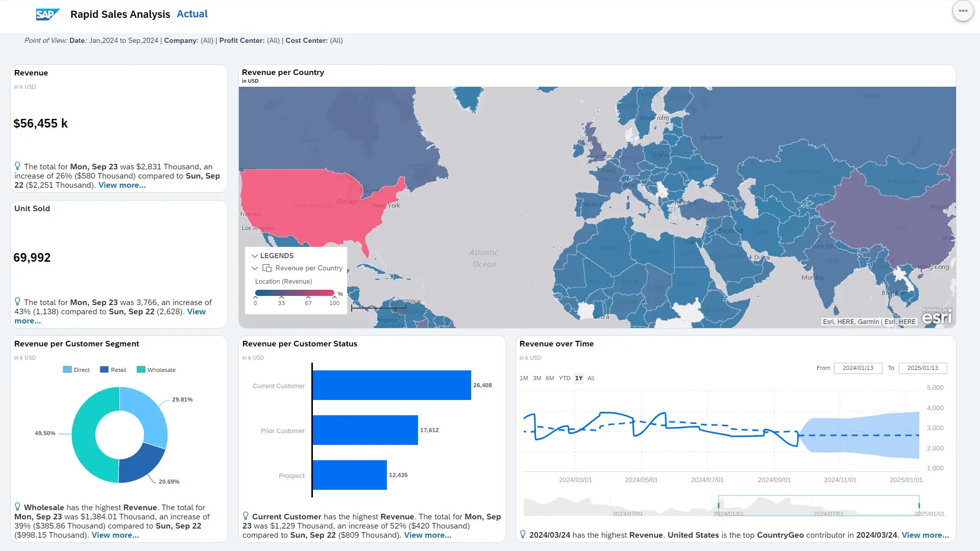The image size is (980, 551).
Task: Select the All time range
Action: (591, 379)
